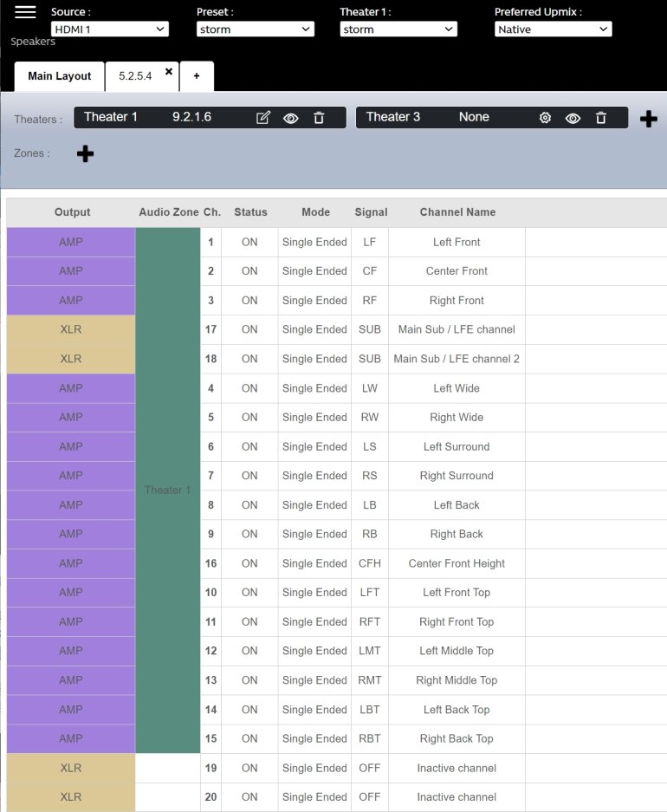Expand the Preset dropdown

255,29
